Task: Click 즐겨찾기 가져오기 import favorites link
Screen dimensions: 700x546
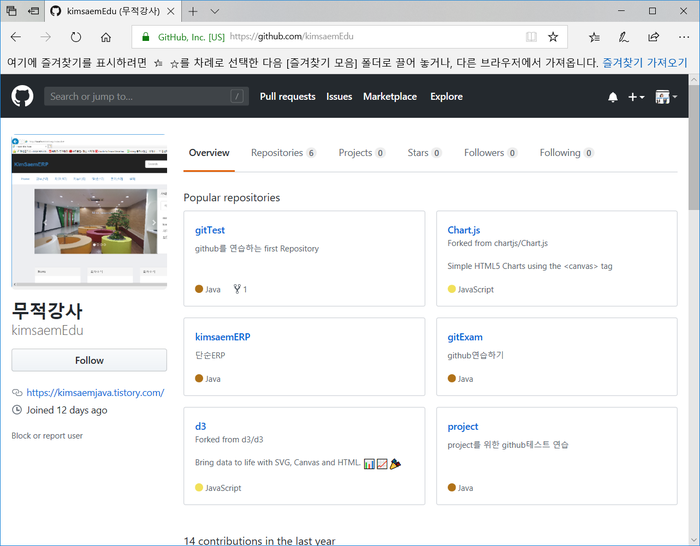Action: point(645,63)
